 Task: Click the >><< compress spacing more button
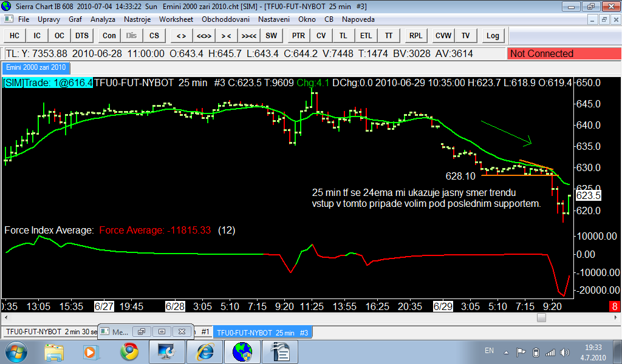(248, 36)
